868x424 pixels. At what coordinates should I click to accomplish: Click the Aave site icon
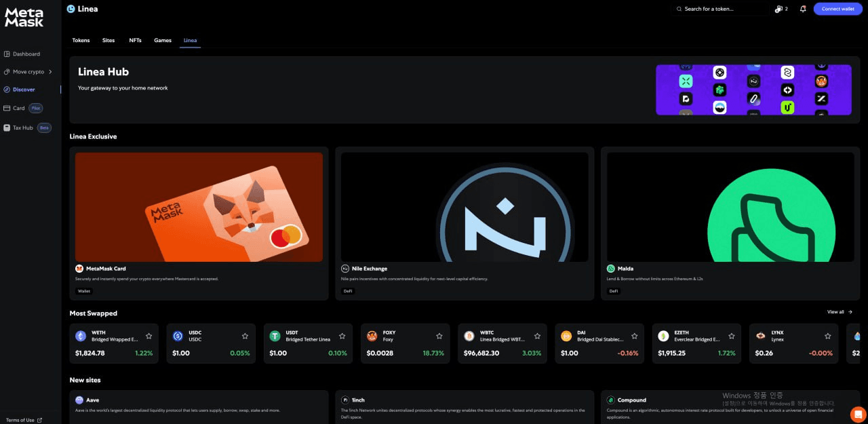click(x=79, y=400)
